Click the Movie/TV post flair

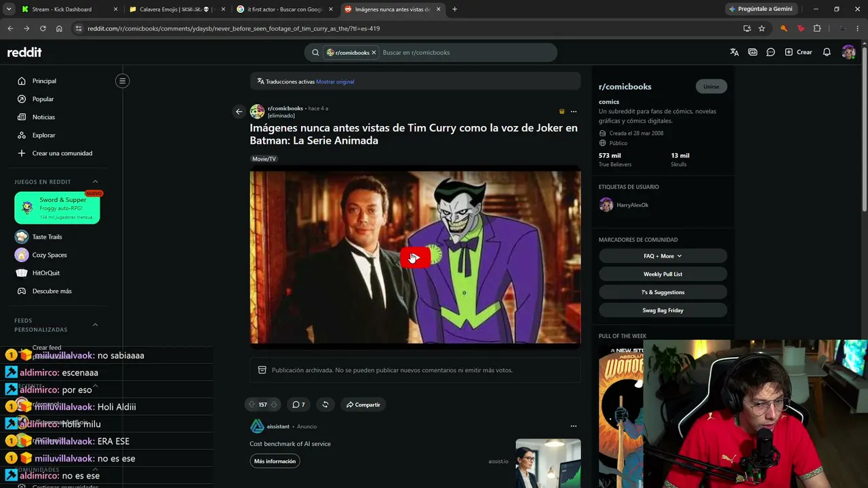point(264,159)
